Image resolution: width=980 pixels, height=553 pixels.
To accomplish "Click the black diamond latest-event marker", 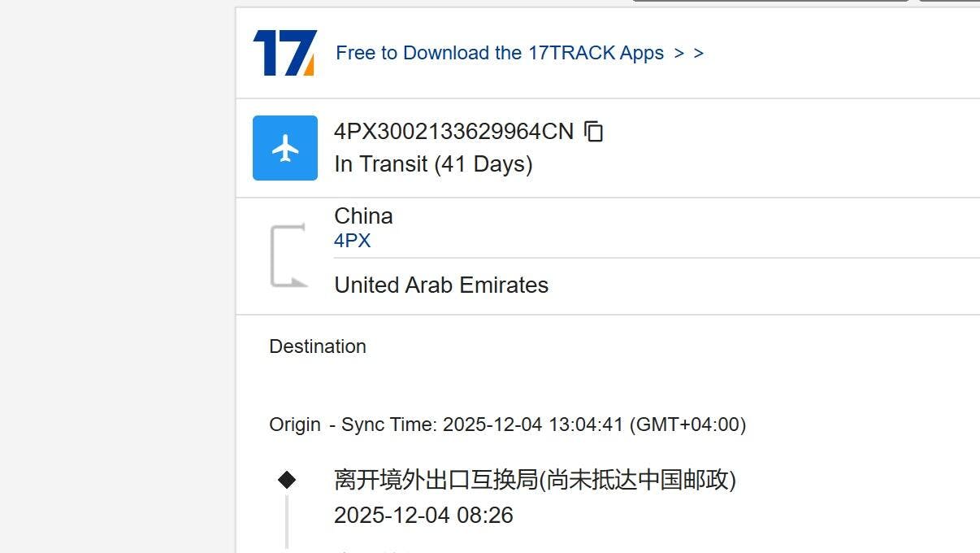I will pos(287,480).
